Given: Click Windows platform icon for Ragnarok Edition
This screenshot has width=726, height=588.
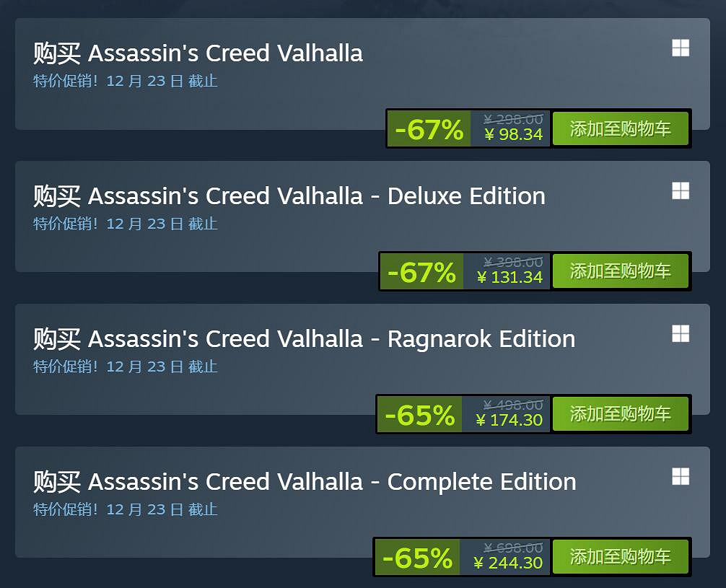Looking at the screenshot, I should (680, 334).
